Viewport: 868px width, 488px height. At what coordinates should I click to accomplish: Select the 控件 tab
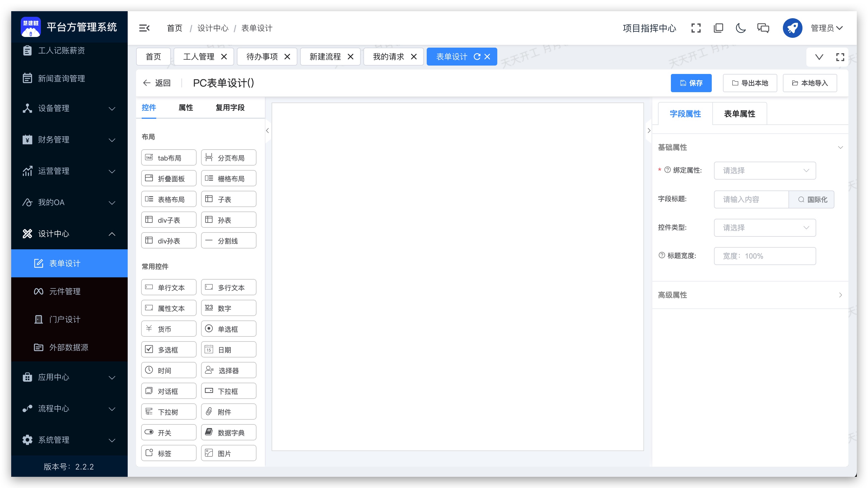coord(149,108)
